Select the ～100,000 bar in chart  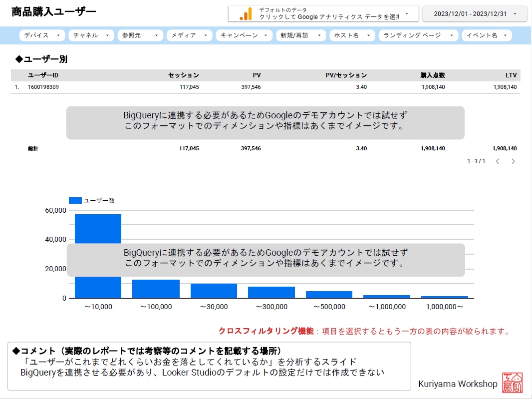(x=156, y=289)
